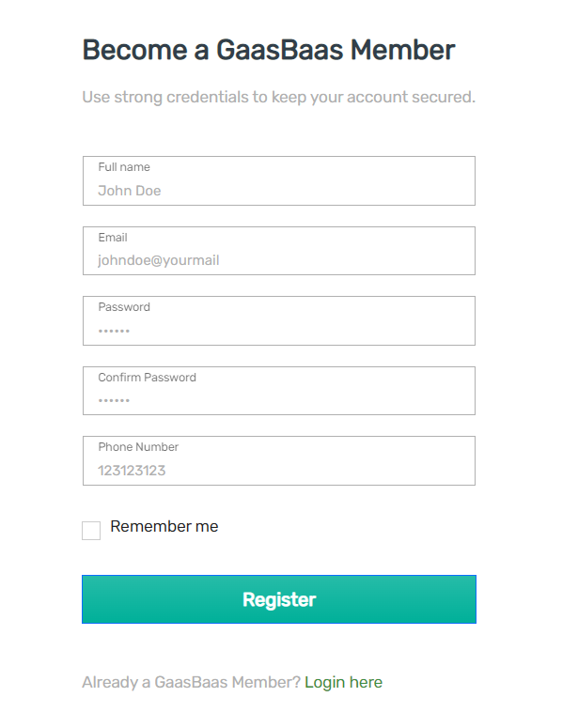Click the Full name field label

click(x=124, y=167)
